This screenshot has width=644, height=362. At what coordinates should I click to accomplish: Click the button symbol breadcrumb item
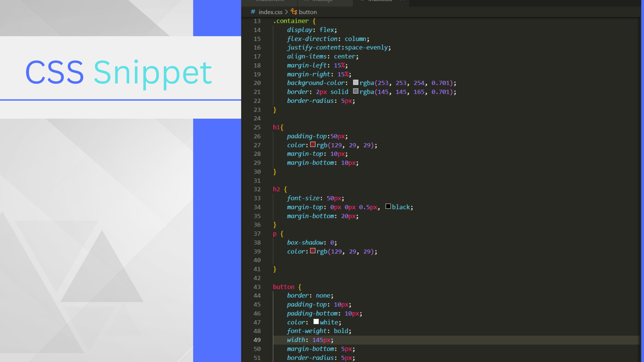[x=308, y=12]
